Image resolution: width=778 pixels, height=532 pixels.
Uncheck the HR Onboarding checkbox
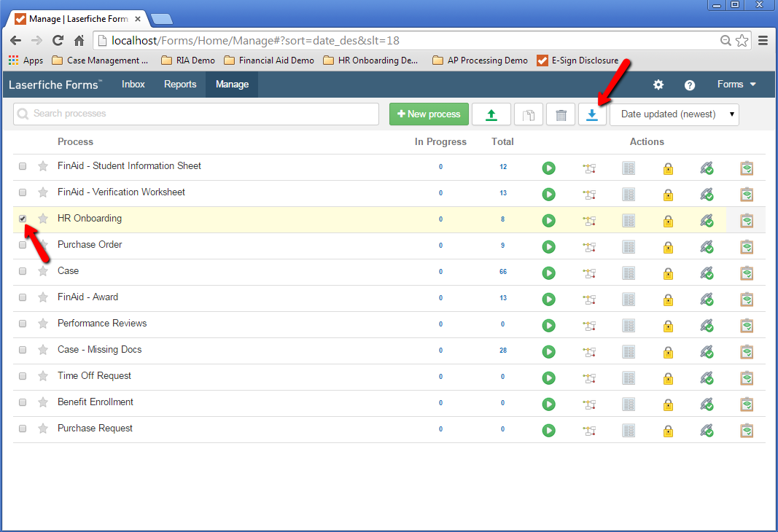(x=23, y=219)
